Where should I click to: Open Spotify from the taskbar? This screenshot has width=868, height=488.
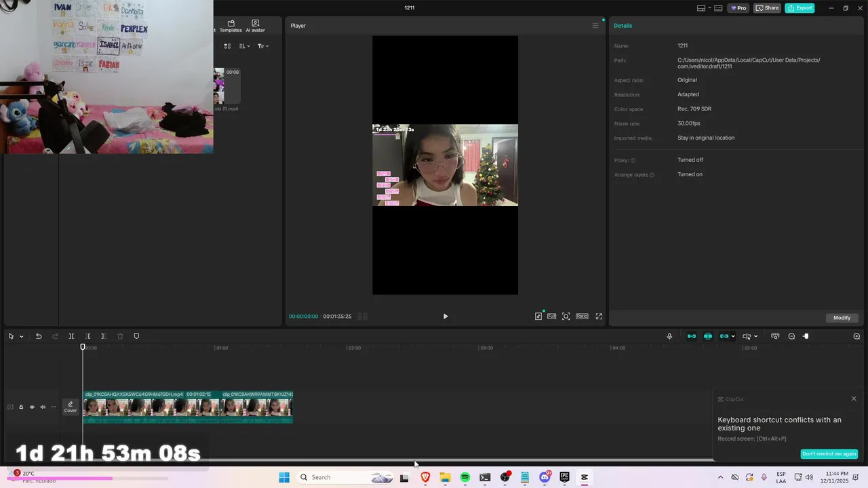[x=465, y=477]
